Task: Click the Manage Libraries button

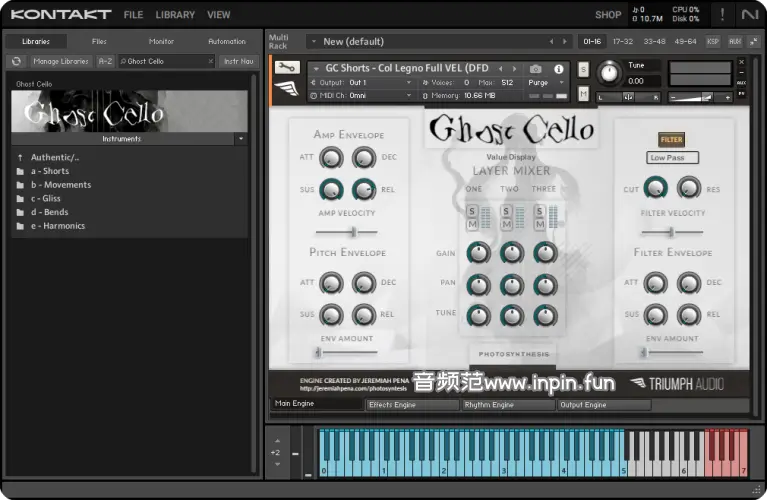Action: (x=61, y=61)
